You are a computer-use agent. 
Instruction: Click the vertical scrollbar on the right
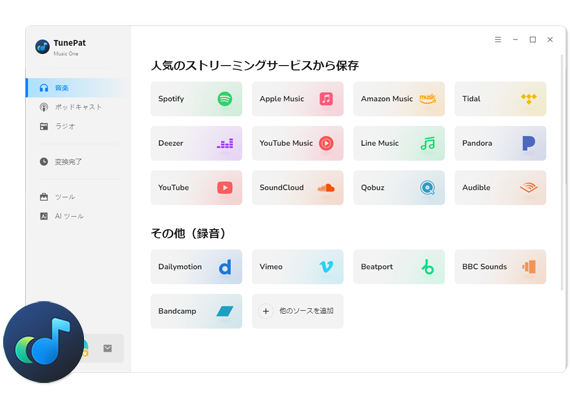tap(562, 172)
